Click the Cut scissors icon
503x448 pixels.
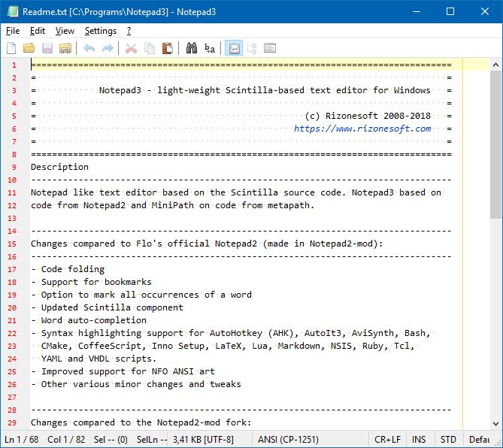131,48
